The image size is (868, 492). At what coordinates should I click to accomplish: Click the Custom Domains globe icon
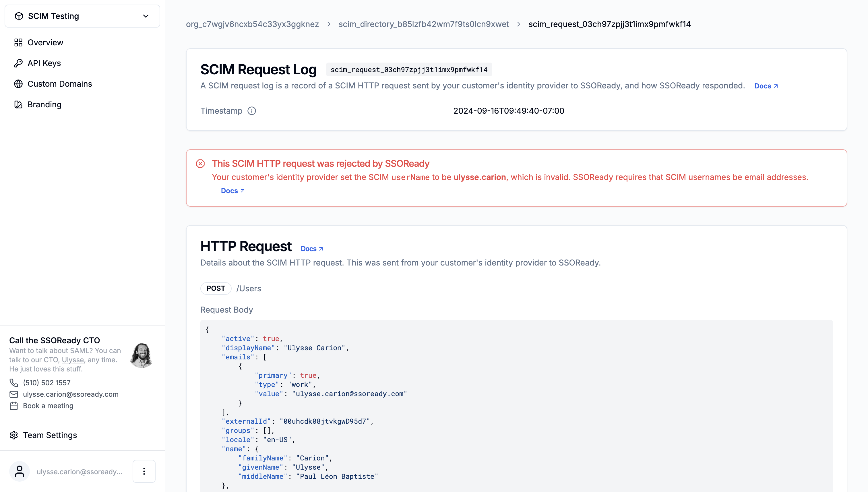click(19, 84)
